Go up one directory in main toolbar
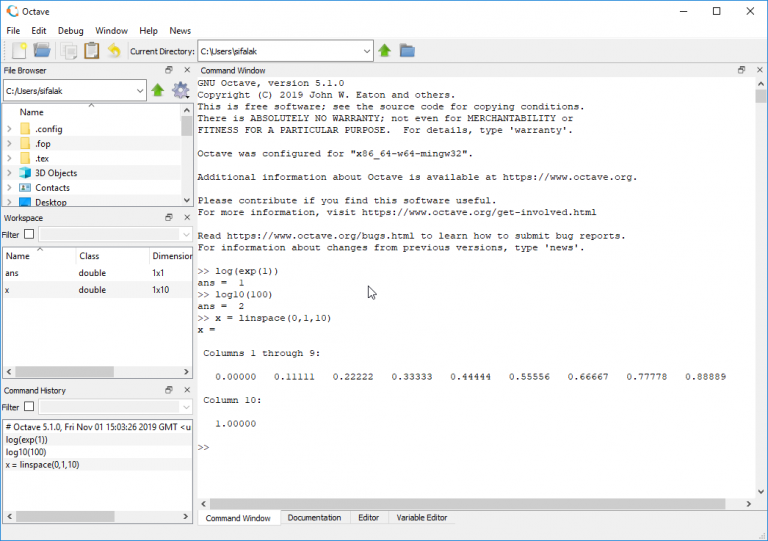The height and width of the screenshot is (541, 768). 384,50
